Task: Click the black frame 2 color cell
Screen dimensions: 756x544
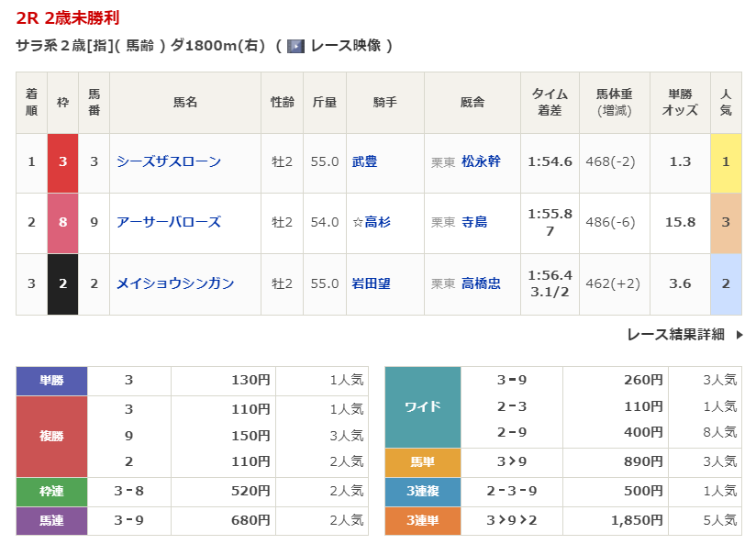Action: coord(62,284)
